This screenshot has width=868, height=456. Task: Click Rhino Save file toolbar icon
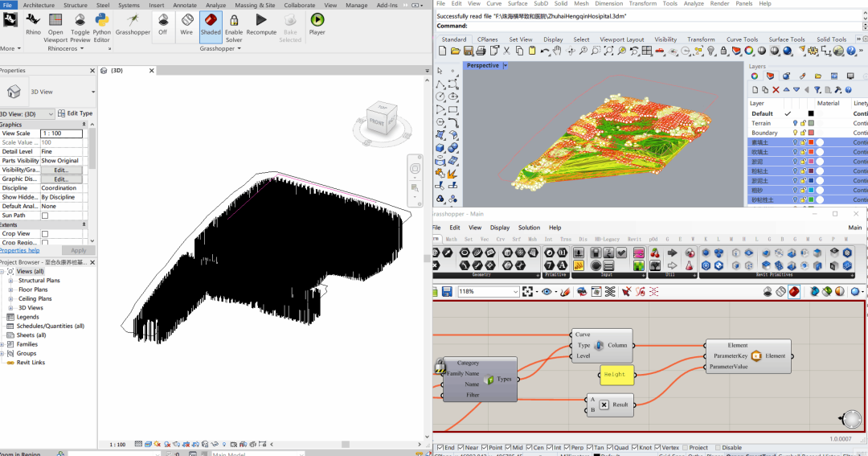click(x=469, y=51)
